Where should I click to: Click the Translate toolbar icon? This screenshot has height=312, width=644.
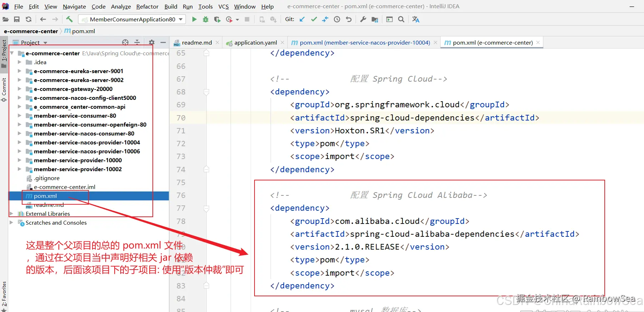(416, 19)
